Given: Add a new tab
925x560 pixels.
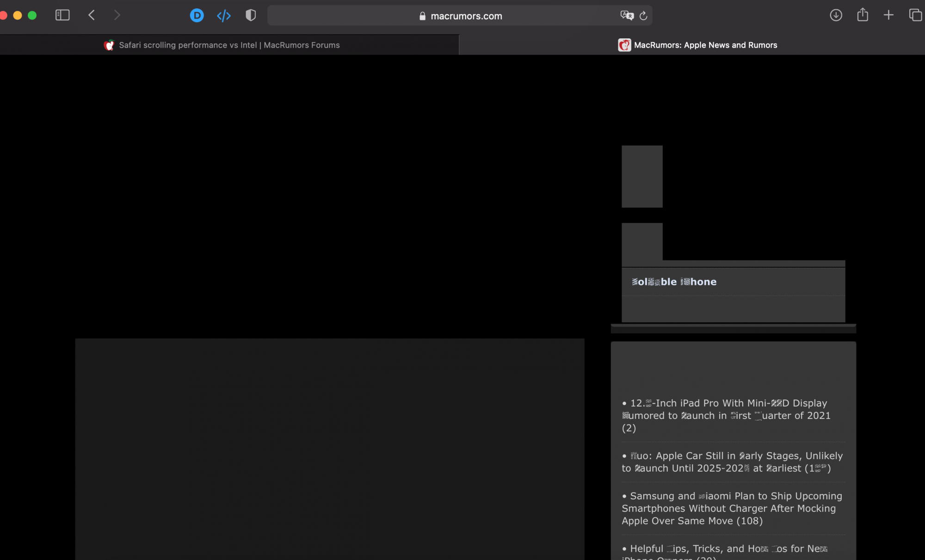Looking at the screenshot, I should tap(888, 15).
